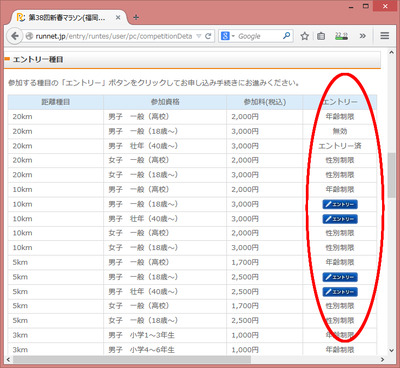This screenshot has height=368, width=400.
Task: Click エントリー済 status in 20km 壮年 row
Action: coord(340,146)
